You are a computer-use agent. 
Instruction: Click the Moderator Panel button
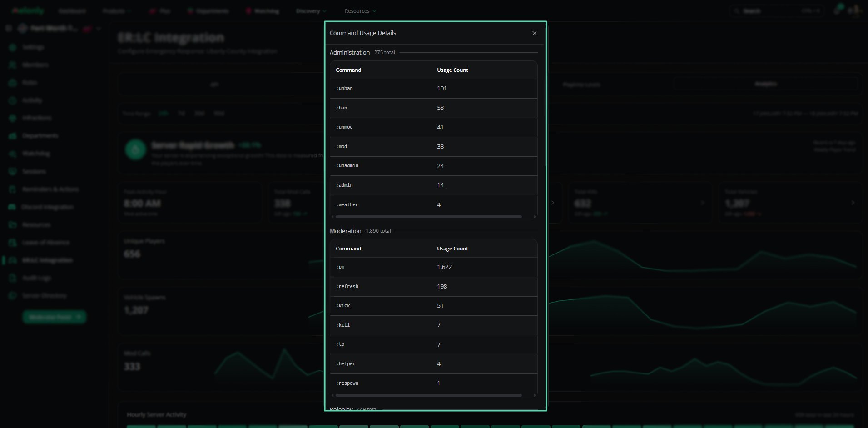54,317
